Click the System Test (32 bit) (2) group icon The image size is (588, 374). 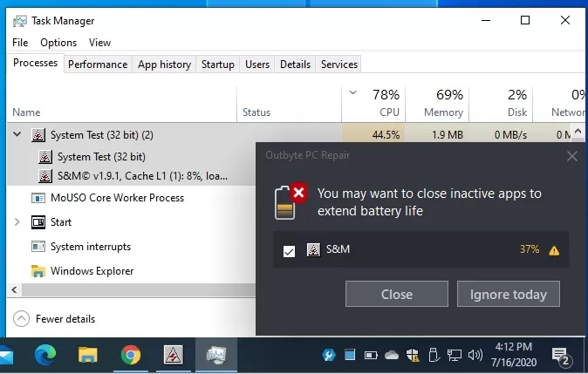tap(38, 135)
